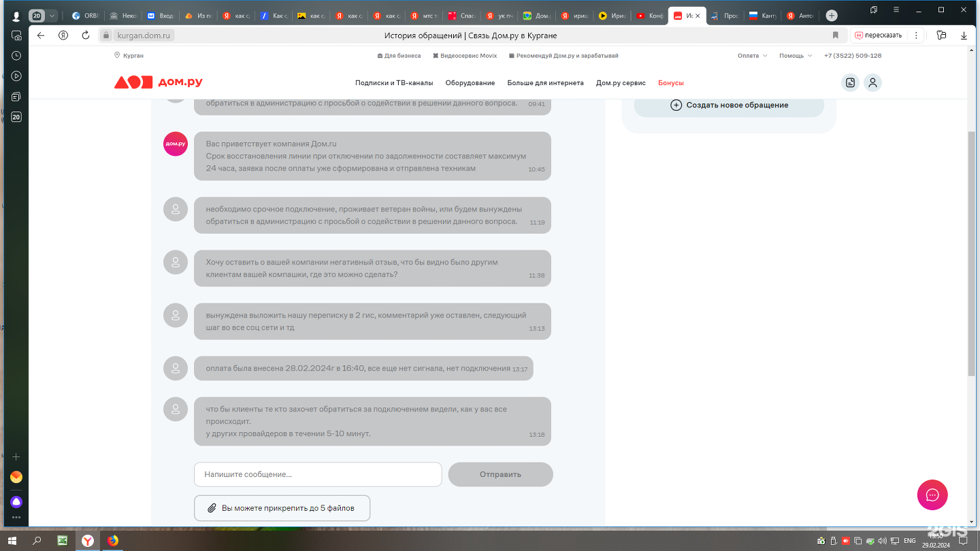The height and width of the screenshot is (551, 980).
Task: Click the message input Напишите сообщение
Action: (318, 474)
